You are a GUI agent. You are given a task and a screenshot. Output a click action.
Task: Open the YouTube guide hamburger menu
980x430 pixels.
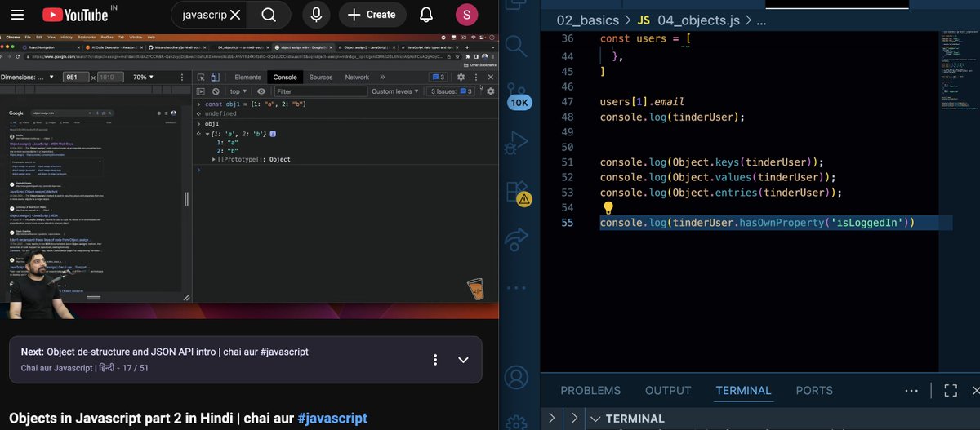pos(18,15)
